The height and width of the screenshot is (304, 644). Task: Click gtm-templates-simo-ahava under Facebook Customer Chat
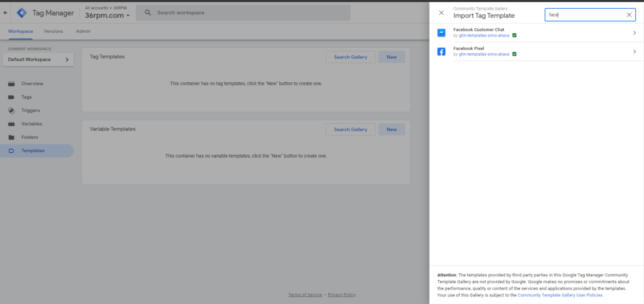click(x=484, y=35)
